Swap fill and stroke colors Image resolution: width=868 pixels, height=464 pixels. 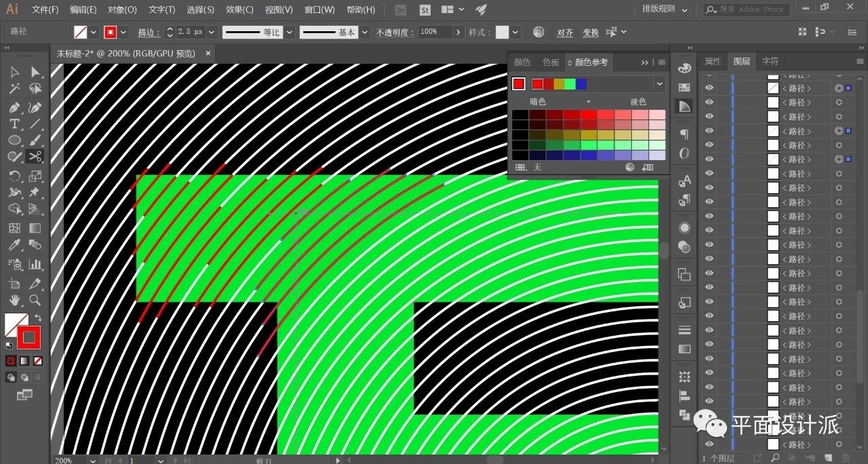coord(38,317)
